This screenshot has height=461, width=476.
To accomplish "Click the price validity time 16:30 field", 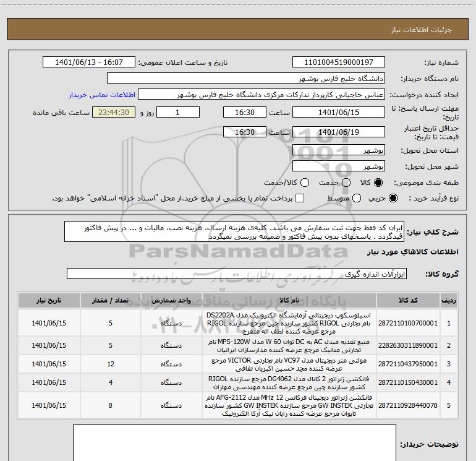I will tap(245, 132).
